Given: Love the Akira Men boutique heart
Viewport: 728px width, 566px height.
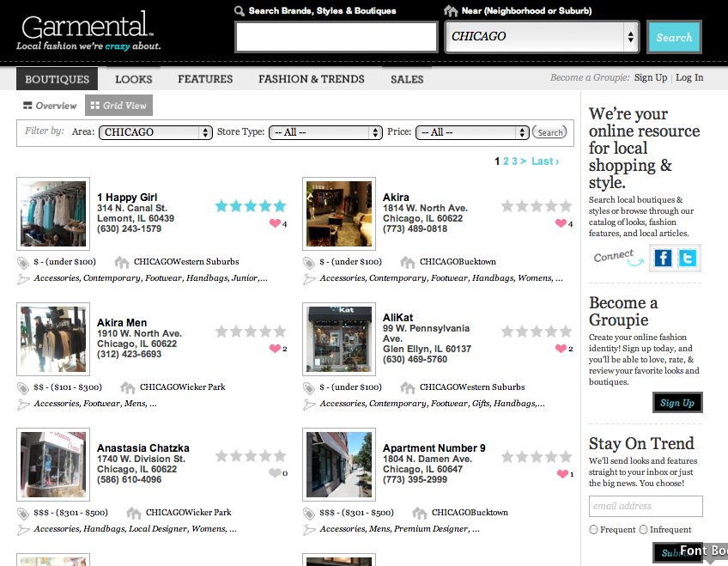Looking at the screenshot, I should (275, 349).
